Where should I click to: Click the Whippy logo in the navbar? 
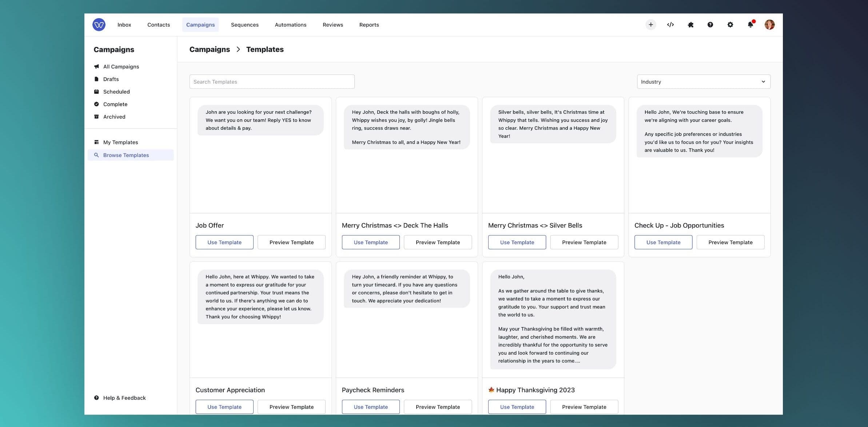coord(99,24)
